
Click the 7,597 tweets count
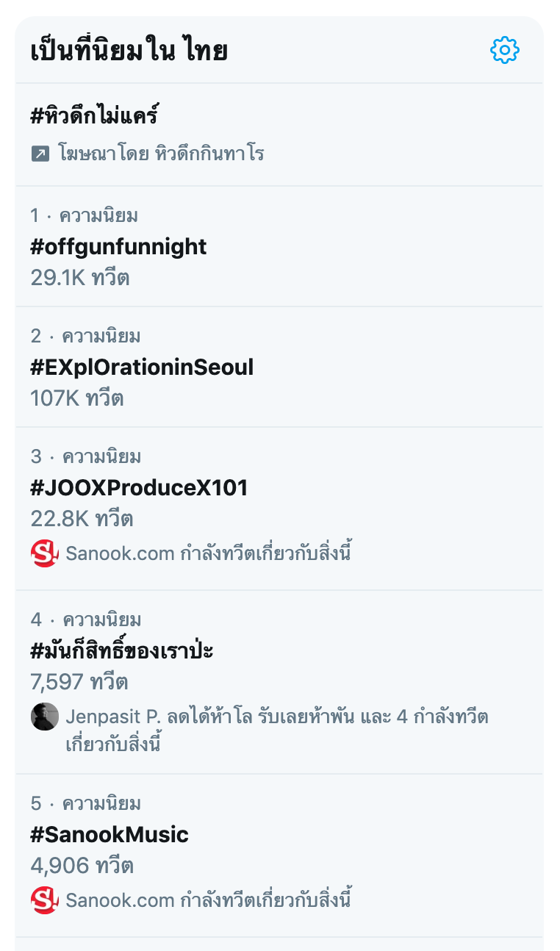(x=79, y=682)
